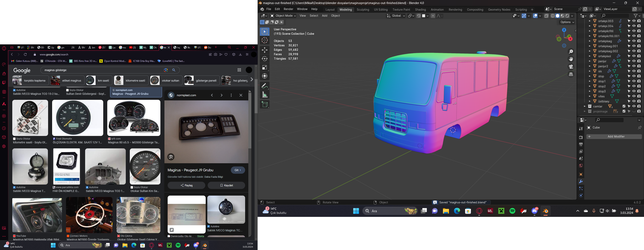The width and height of the screenshot is (644, 250).
Task: Search by image with Google Lens icon
Action: click(x=166, y=70)
